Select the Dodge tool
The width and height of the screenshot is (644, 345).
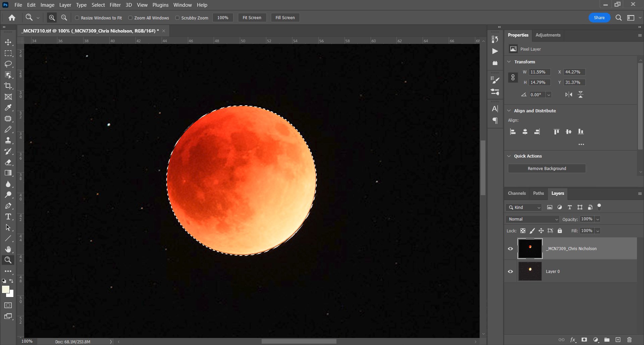pyautogui.click(x=8, y=195)
